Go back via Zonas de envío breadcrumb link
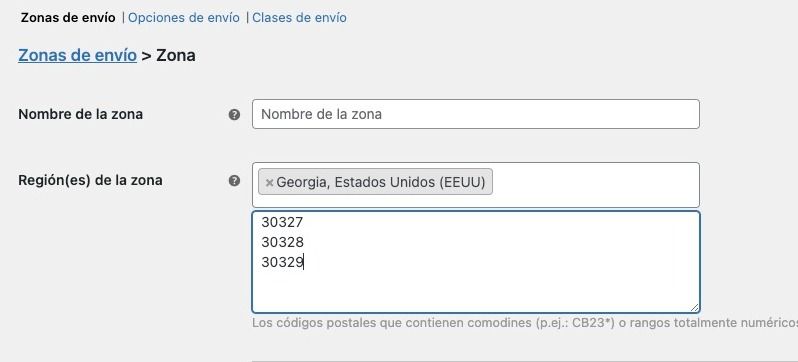The image size is (798, 362). point(77,55)
